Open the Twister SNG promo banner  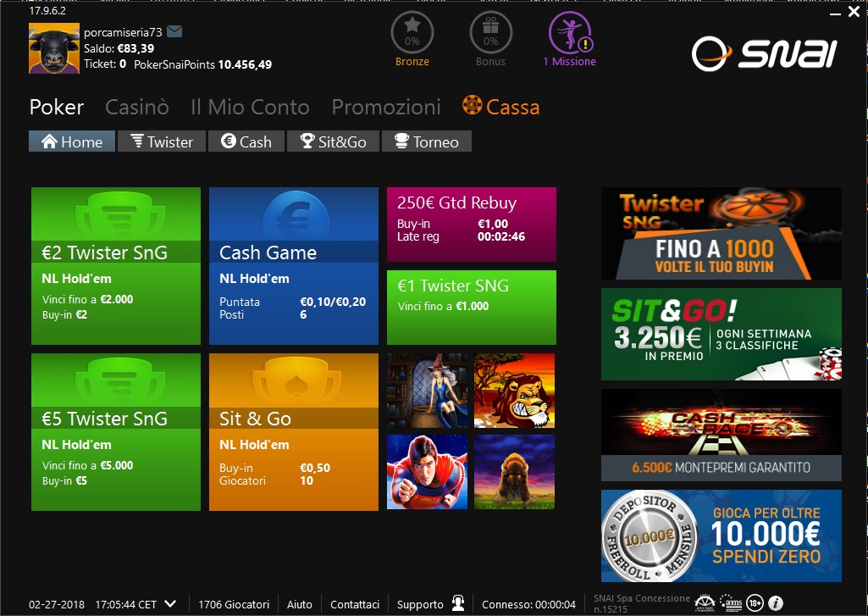pos(721,233)
